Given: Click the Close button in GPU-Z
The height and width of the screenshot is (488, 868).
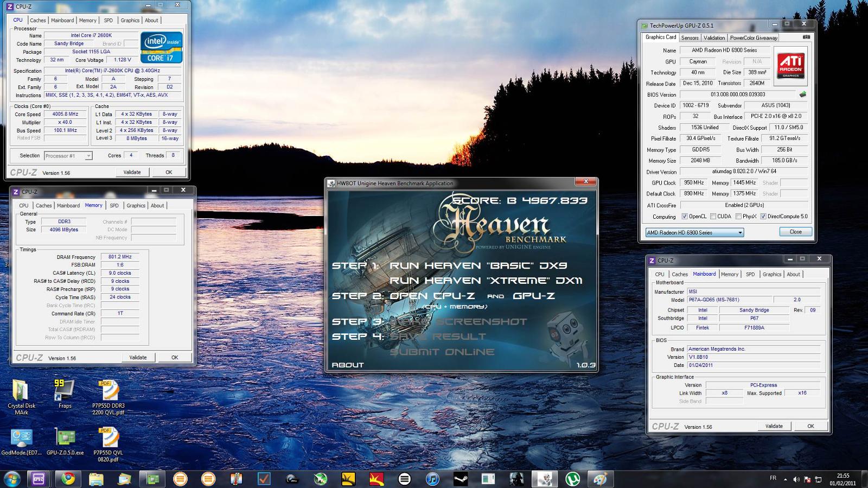Looking at the screenshot, I should click(x=795, y=232).
